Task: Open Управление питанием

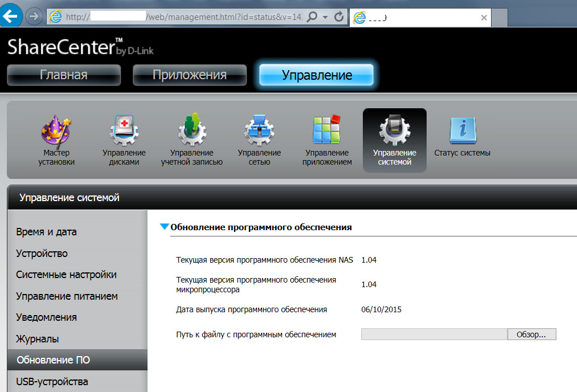Action: [67, 296]
